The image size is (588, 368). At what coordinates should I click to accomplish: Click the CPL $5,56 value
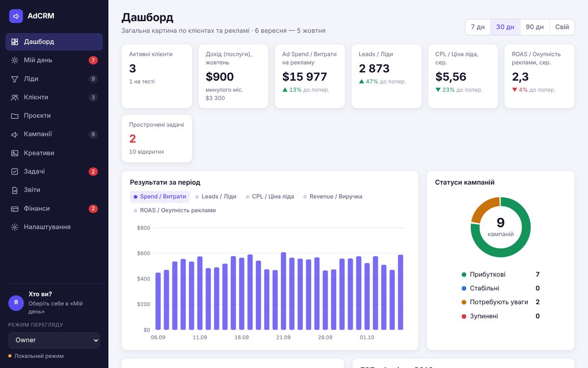pyautogui.click(x=451, y=77)
